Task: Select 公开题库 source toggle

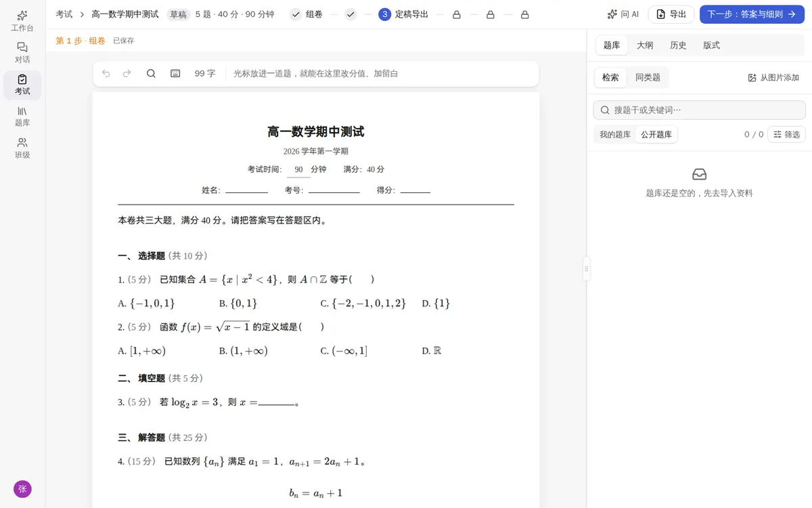Action: coord(656,135)
